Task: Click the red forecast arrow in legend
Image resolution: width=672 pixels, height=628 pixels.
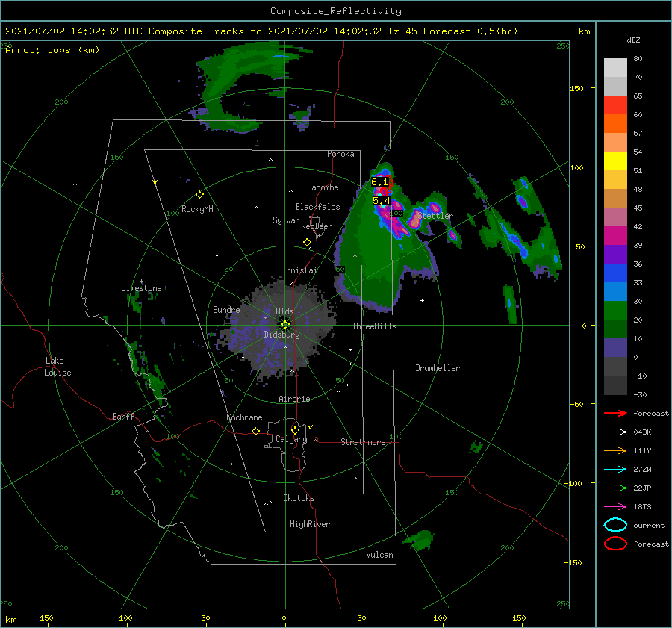Action: [615, 413]
